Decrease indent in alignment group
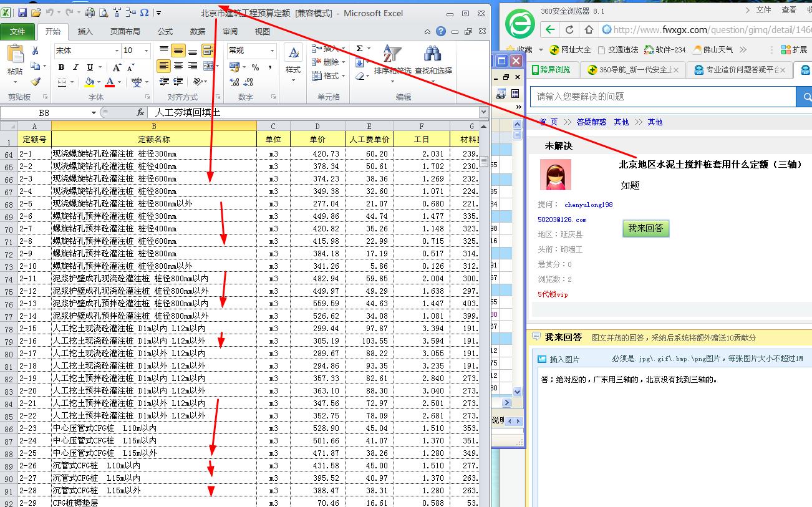The height and width of the screenshot is (507, 812). pos(164,82)
